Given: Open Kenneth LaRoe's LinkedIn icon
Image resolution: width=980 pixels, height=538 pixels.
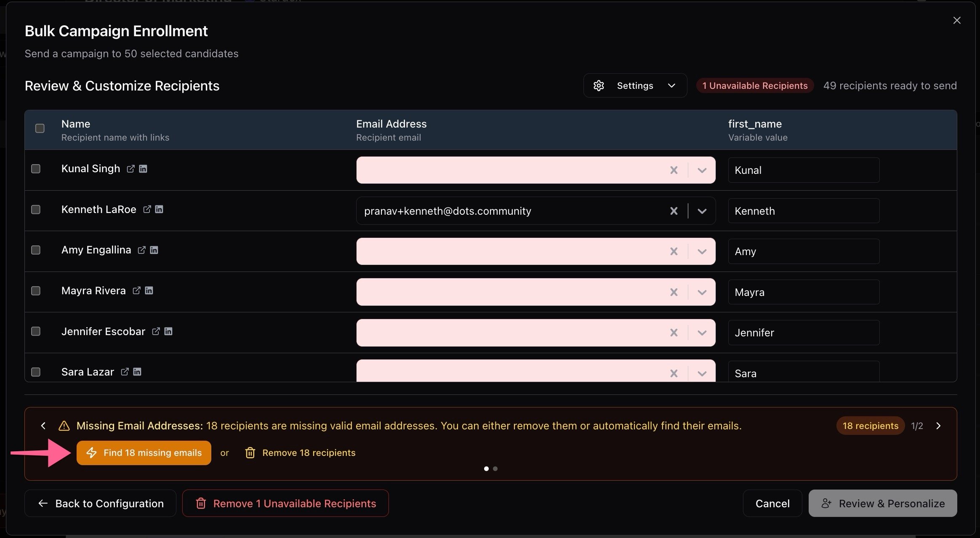Looking at the screenshot, I should [x=159, y=209].
